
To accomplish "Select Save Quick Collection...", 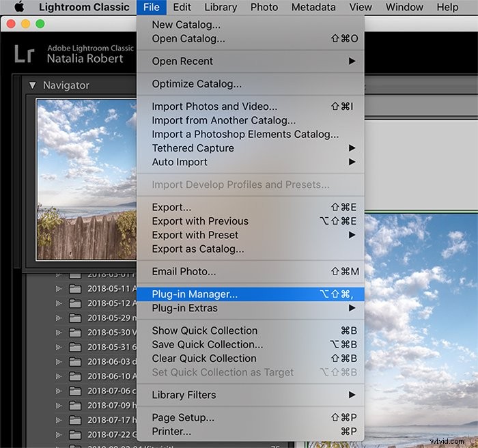I will click(251, 345).
